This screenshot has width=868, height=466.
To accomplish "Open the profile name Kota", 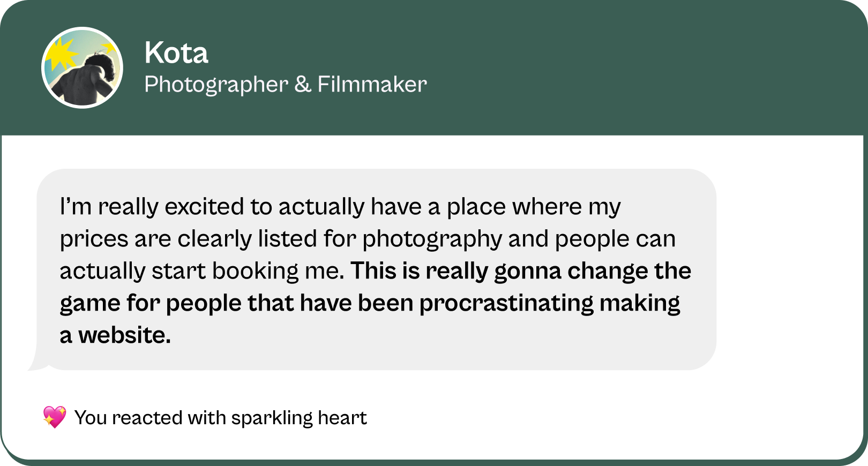I will point(176,53).
